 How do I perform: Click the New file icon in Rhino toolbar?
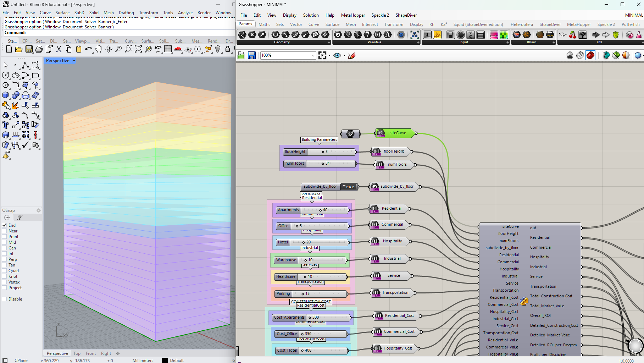coord(9,49)
